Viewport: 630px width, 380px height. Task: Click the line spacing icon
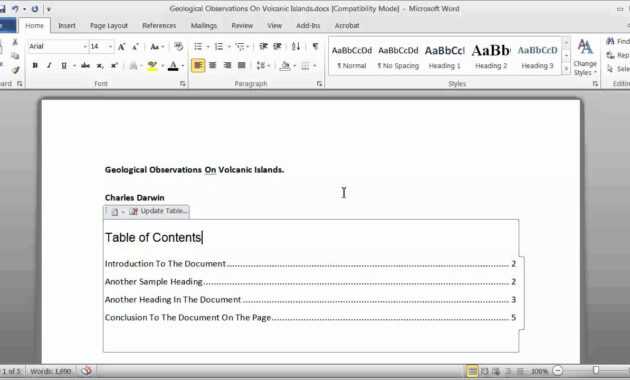pos(261,65)
